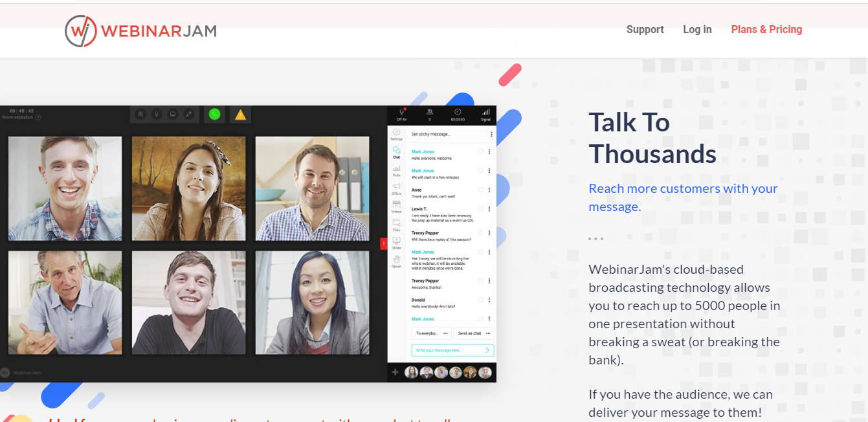
Task: Select circle next to Lewis T. message
Action: [480, 209]
